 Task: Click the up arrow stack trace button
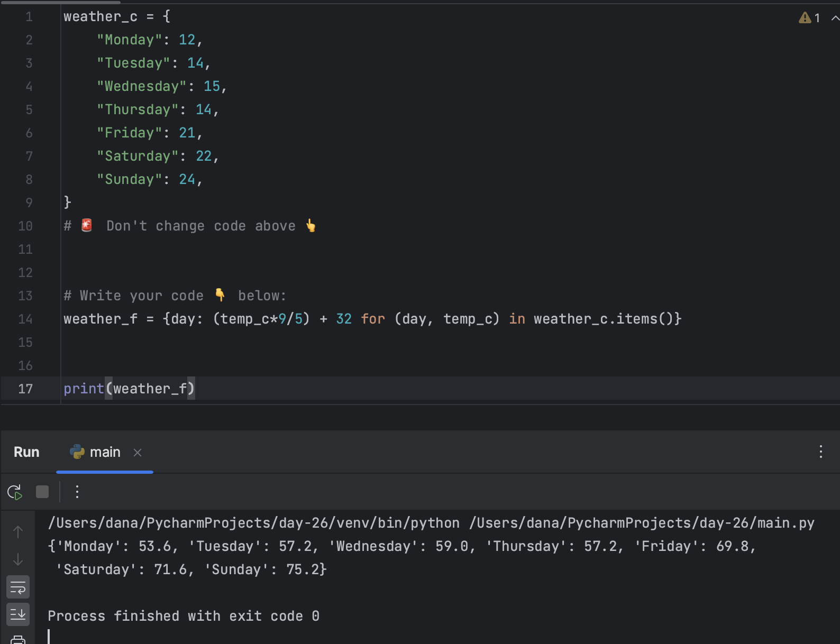pos(18,532)
